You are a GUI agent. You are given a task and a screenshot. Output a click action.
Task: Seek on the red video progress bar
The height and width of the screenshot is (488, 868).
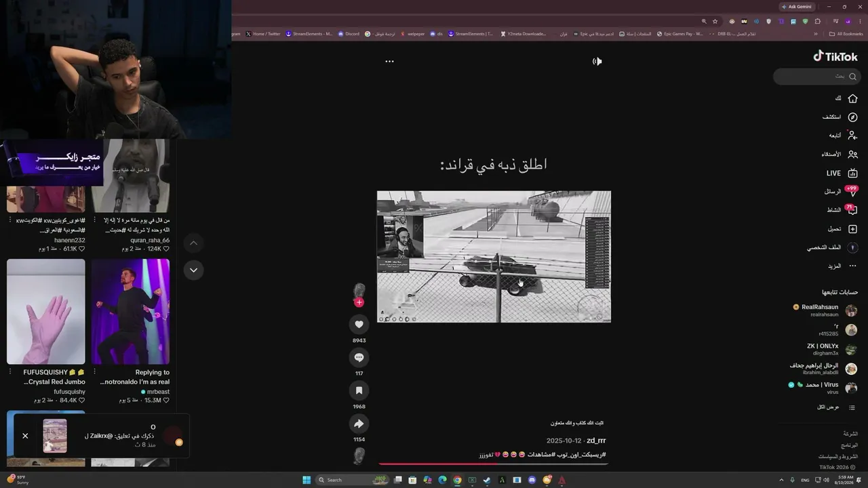[x=493, y=464]
